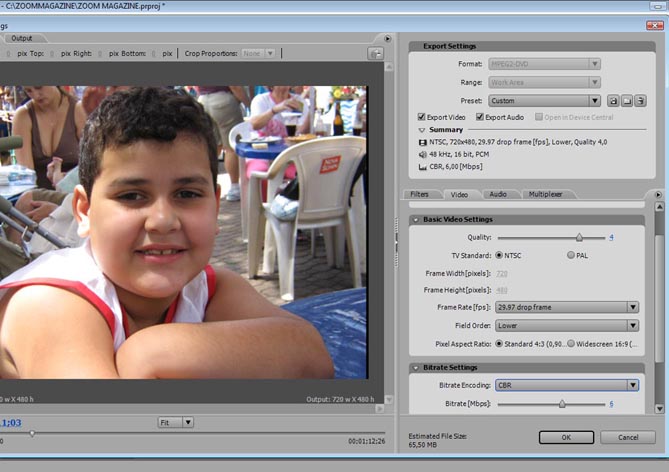Click the save preset icon
The image size is (669, 472).
(x=612, y=101)
